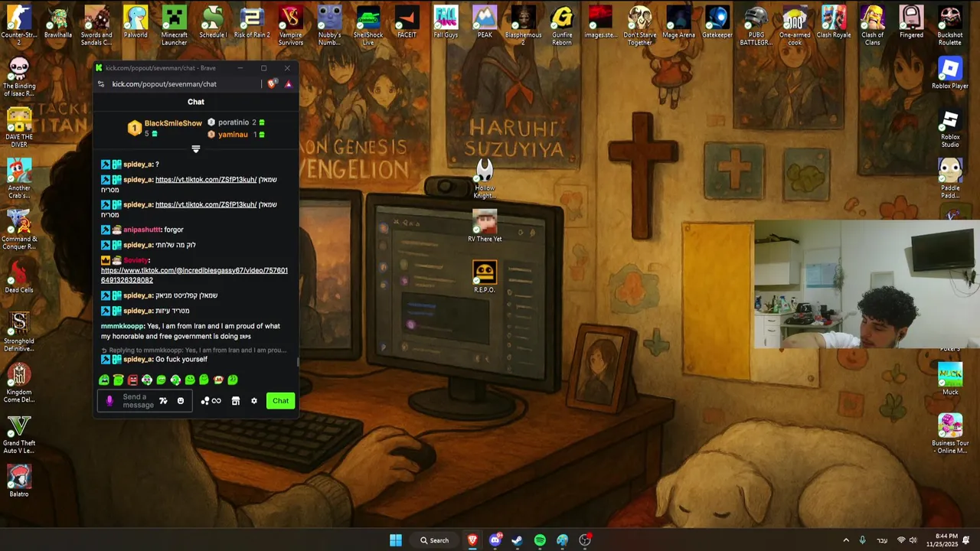Select Risk of Rain 2 desktop icon
The image size is (980, 551).
[x=252, y=23]
